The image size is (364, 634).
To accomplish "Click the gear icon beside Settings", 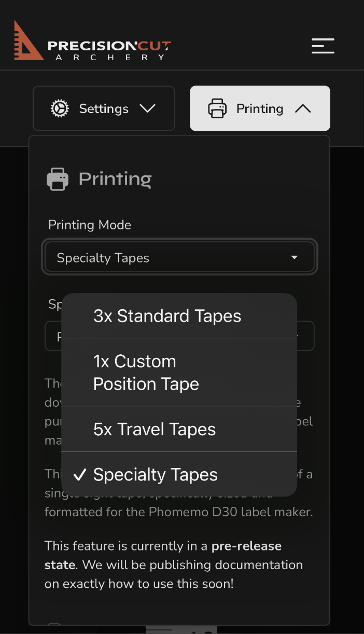I will (x=60, y=108).
